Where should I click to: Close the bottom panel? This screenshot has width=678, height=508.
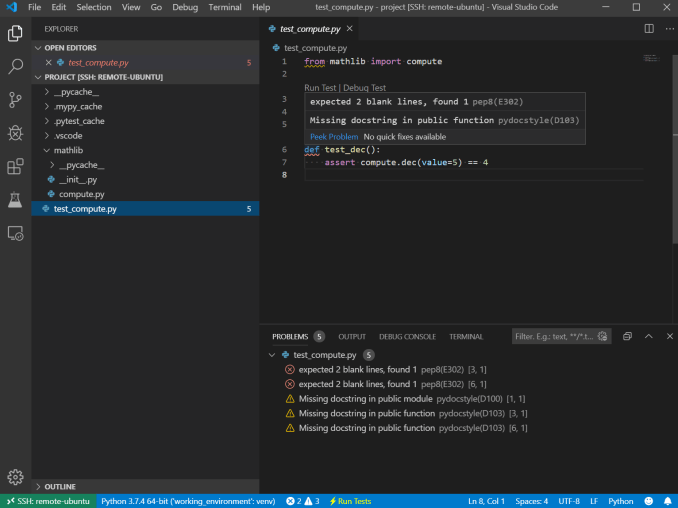[669, 336]
